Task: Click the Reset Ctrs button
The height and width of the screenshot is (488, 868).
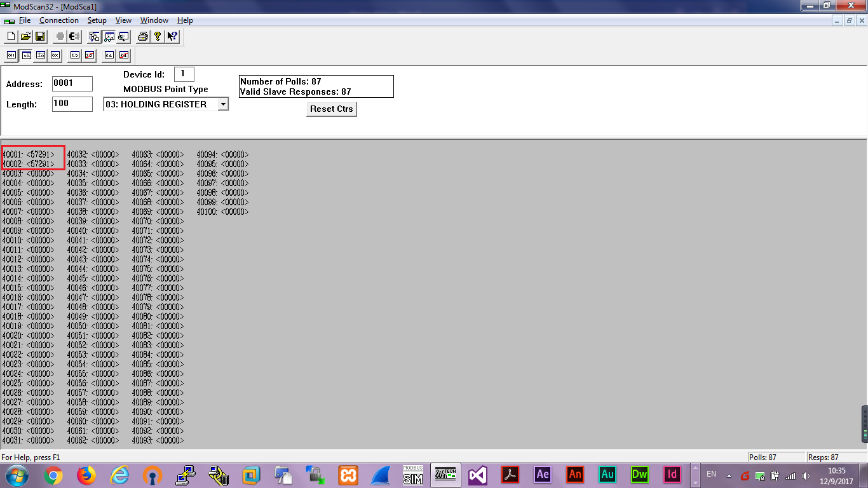Action: 331,109
